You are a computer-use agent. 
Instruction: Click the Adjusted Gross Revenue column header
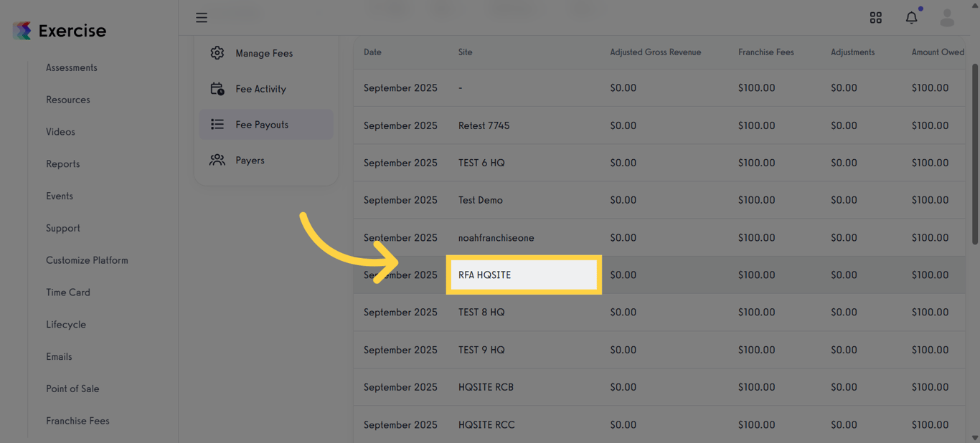tap(655, 52)
